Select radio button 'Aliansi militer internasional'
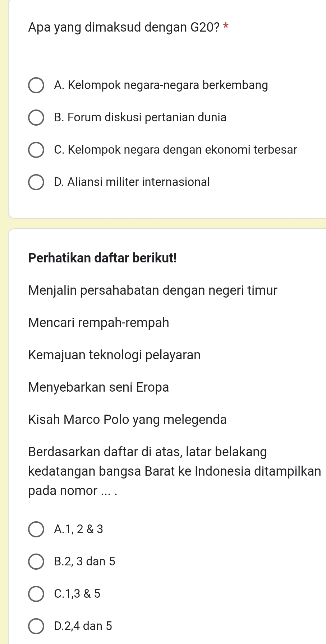Screen dimensions: 326x644 pos(36,182)
